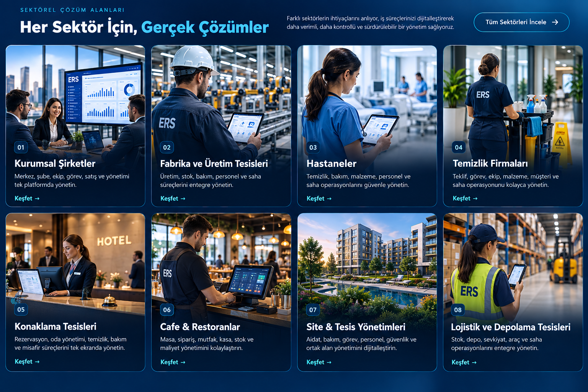Viewport: 588px width, 392px height.
Task: Select the Temizlik Firmaları card title
Action: click(490, 163)
